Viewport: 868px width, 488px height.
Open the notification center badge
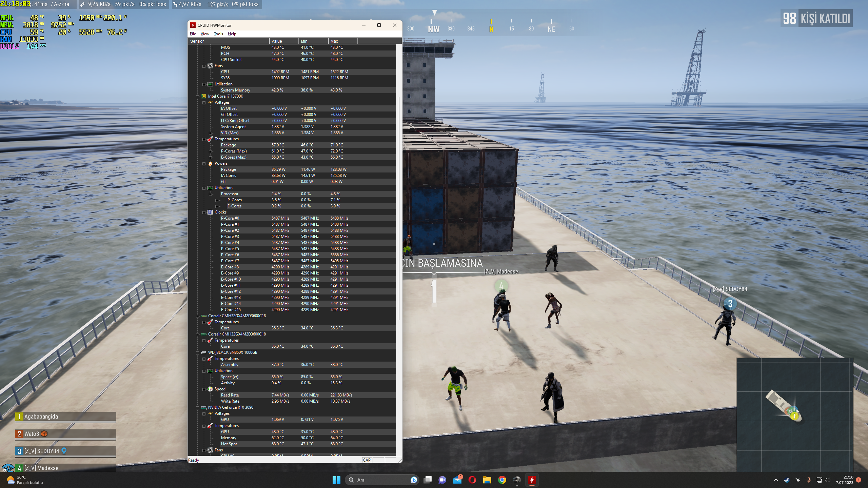(x=859, y=480)
